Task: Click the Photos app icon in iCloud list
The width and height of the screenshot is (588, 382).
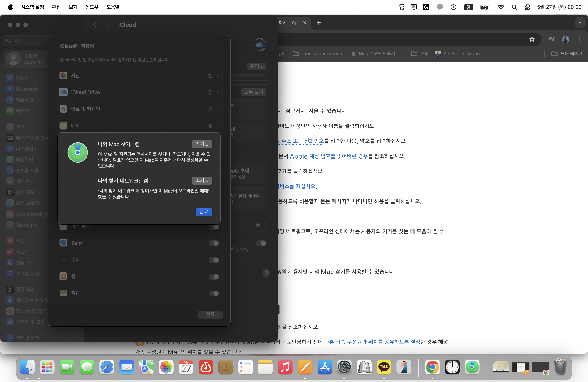Action: click(x=64, y=75)
